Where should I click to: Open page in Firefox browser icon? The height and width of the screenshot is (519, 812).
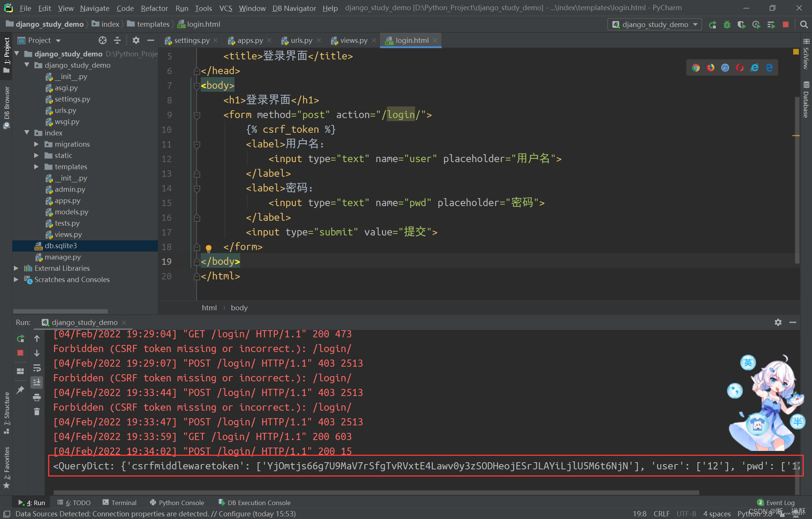710,68
